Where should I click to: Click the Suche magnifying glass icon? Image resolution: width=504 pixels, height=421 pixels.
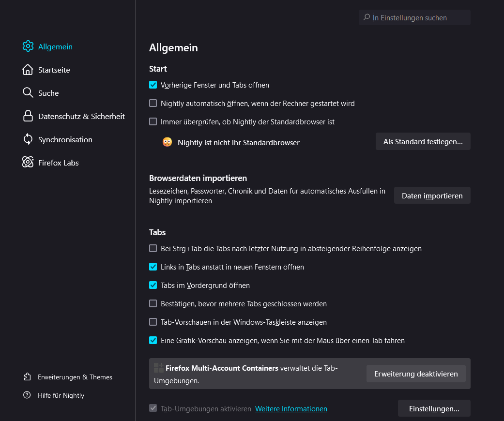pyautogui.click(x=28, y=93)
